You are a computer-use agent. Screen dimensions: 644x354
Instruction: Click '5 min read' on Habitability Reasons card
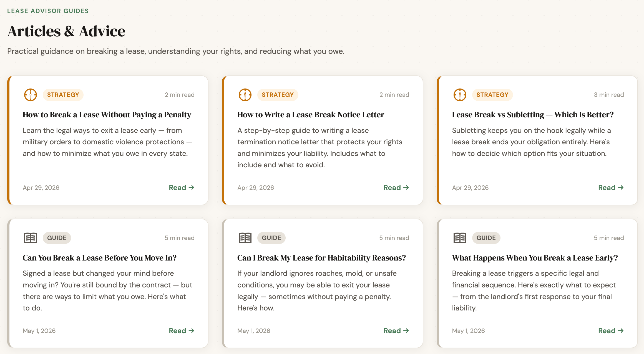click(394, 238)
